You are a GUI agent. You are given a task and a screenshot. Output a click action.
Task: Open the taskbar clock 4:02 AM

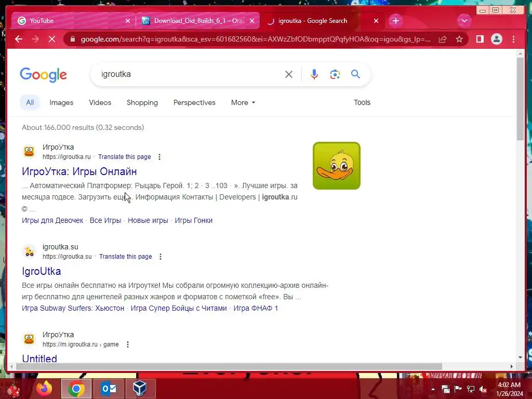[510, 389]
